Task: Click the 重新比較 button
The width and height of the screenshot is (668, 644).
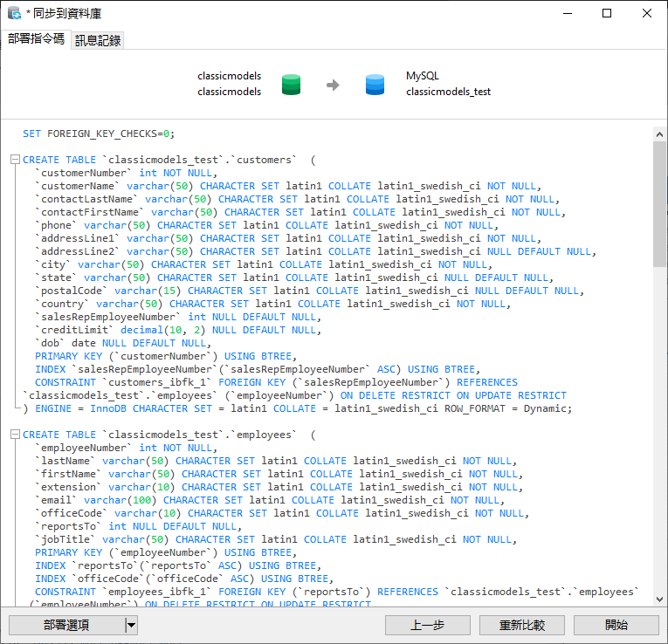Action: pyautogui.click(x=522, y=625)
